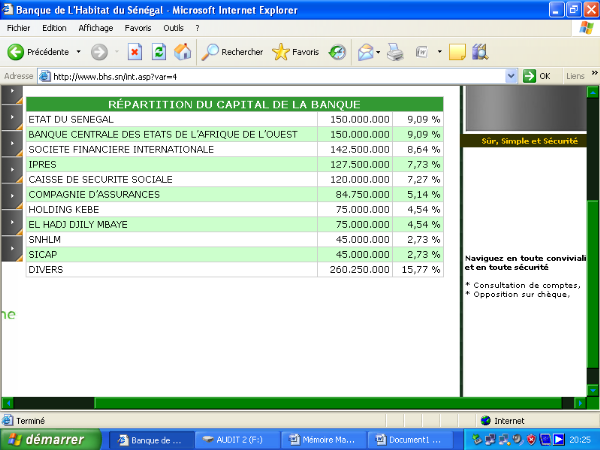Open the Fichier menu
This screenshot has width=600, height=450.
pos(18,28)
